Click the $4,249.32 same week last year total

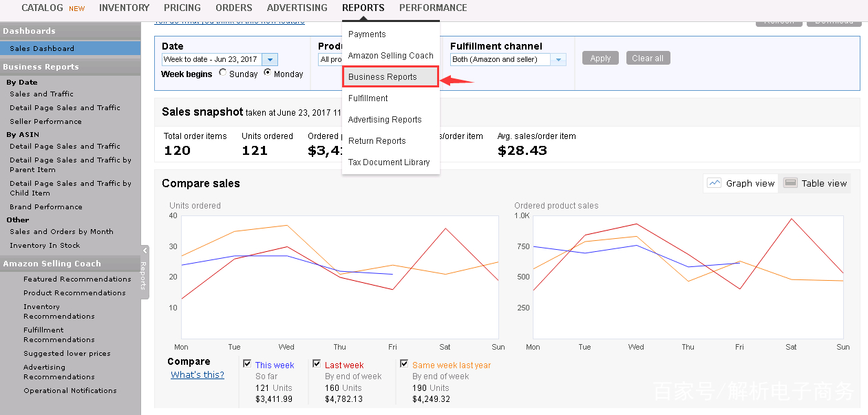pyautogui.click(x=431, y=399)
